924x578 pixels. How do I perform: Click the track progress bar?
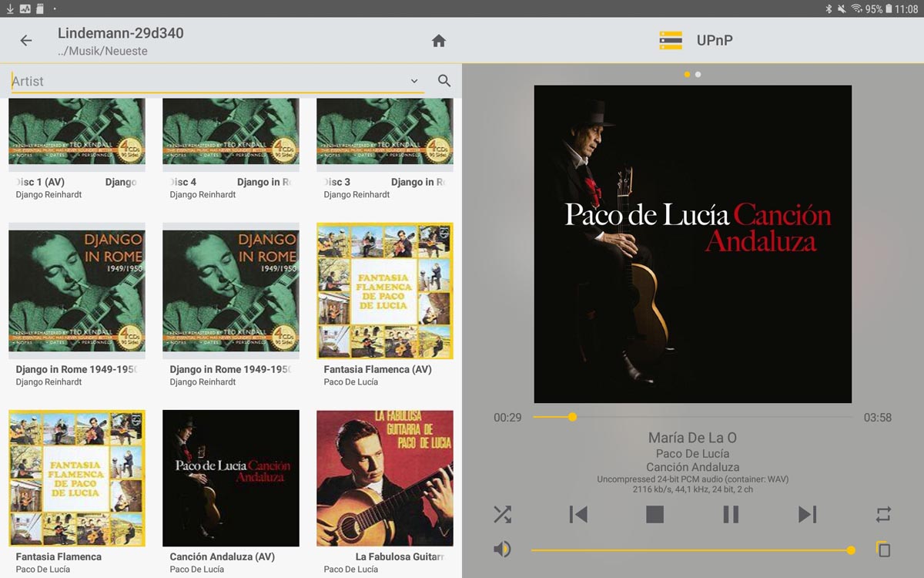(x=693, y=417)
